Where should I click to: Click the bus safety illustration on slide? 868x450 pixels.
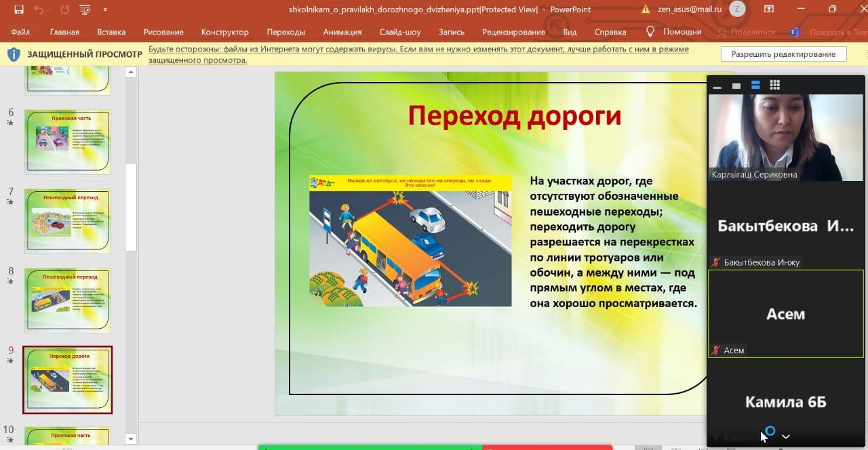click(x=410, y=241)
